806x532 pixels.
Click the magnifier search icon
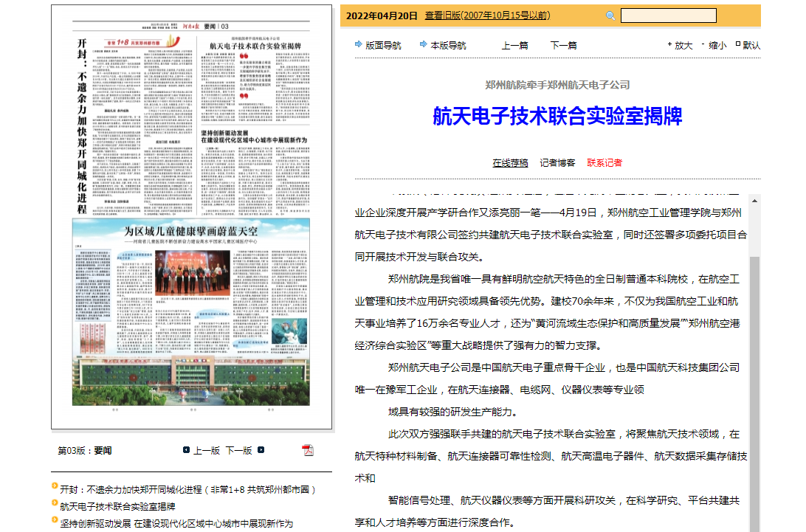point(610,15)
